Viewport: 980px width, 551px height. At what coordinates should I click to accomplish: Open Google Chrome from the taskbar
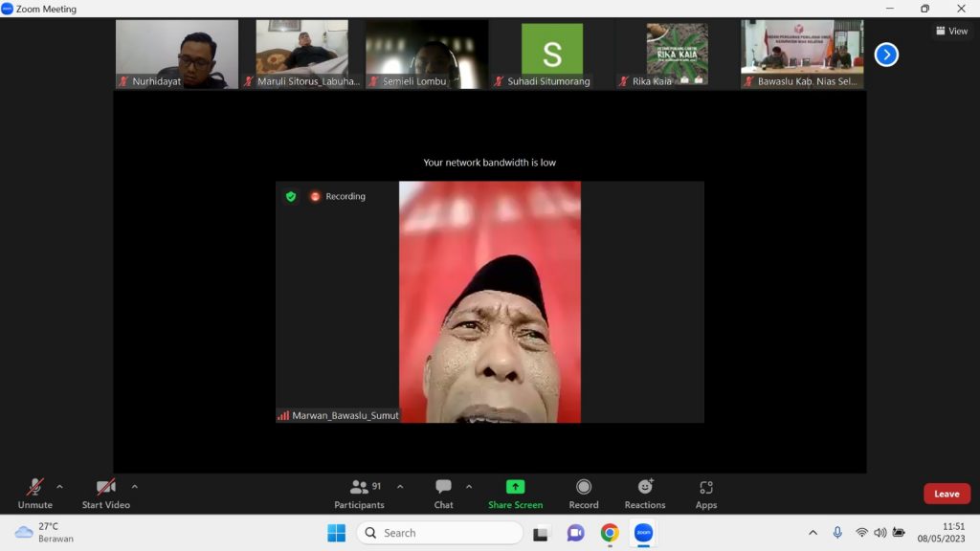[x=610, y=533]
